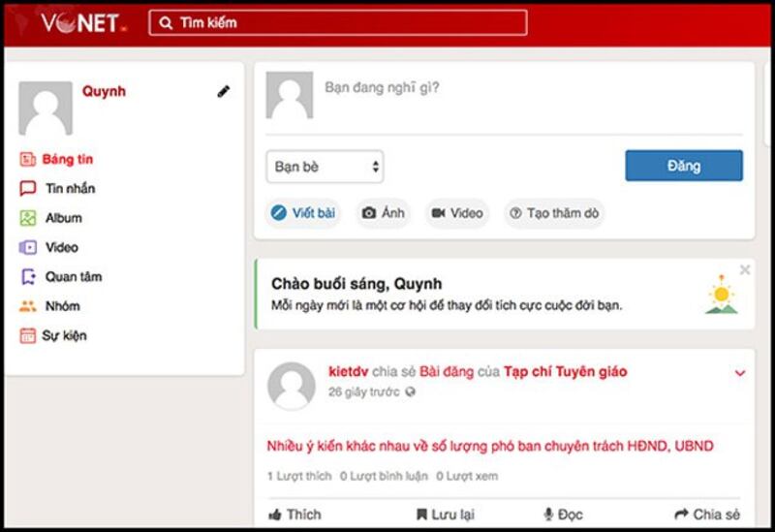Screen dimensions: 775x532
Task: Add a photo with Ảnh button
Action: point(383,213)
